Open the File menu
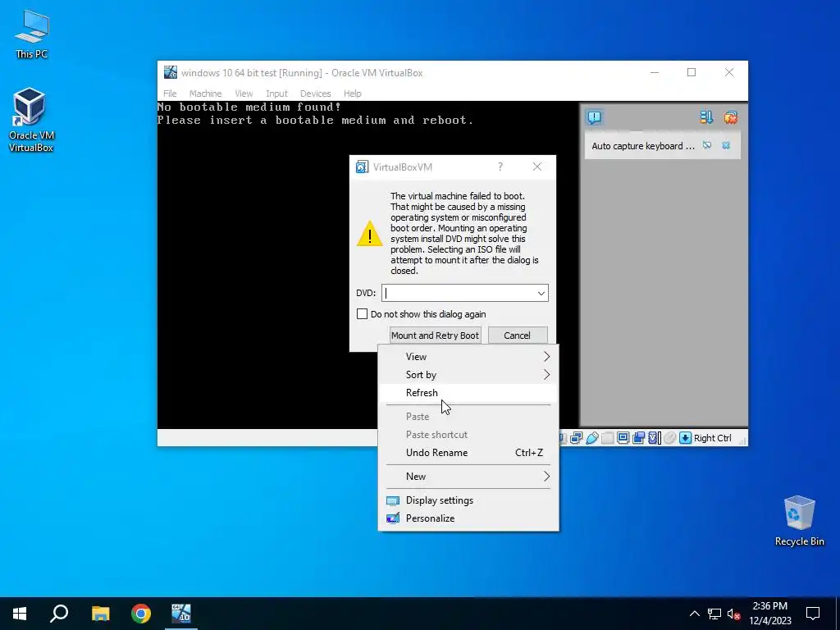 (170, 94)
